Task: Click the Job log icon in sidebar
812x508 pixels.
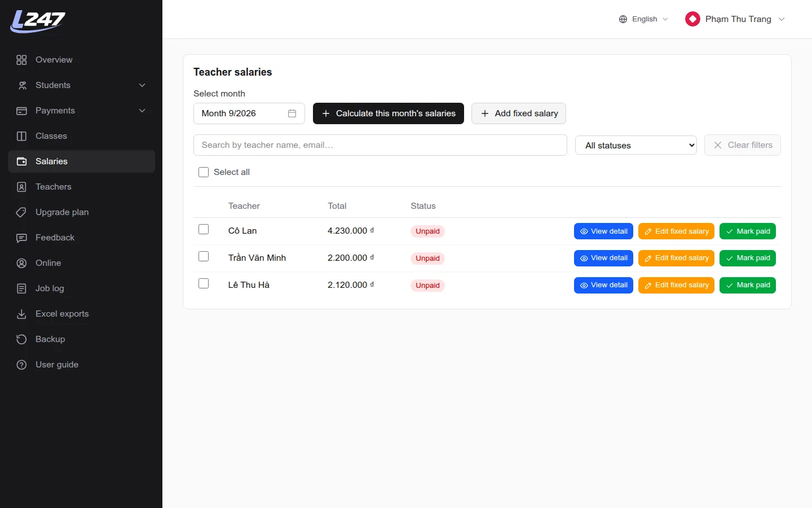Action: 21,288
